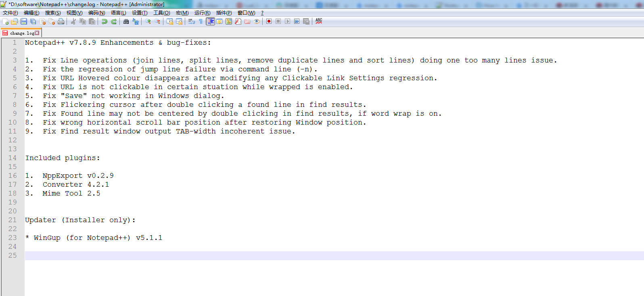Click the Paste clipboard icon

[92, 21]
